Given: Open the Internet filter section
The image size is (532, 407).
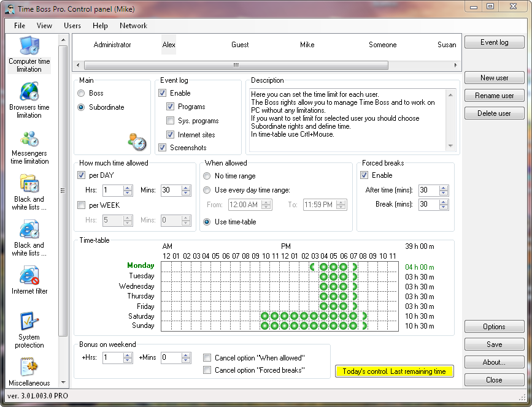Looking at the screenshot, I should [x=29, y=281].
